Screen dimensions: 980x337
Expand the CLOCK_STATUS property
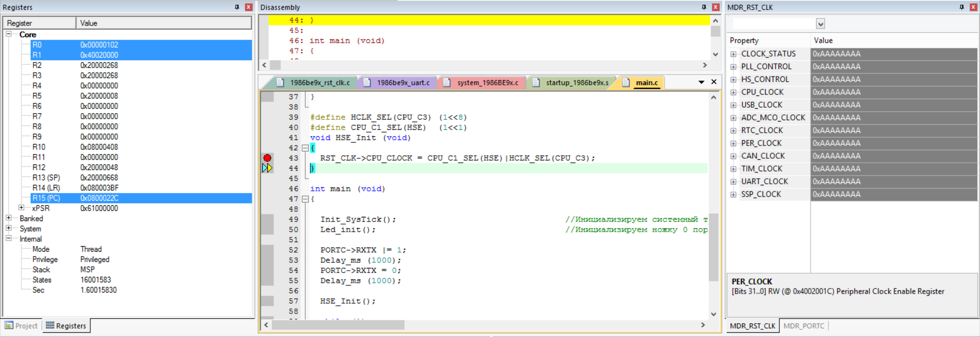click(733, 54)
